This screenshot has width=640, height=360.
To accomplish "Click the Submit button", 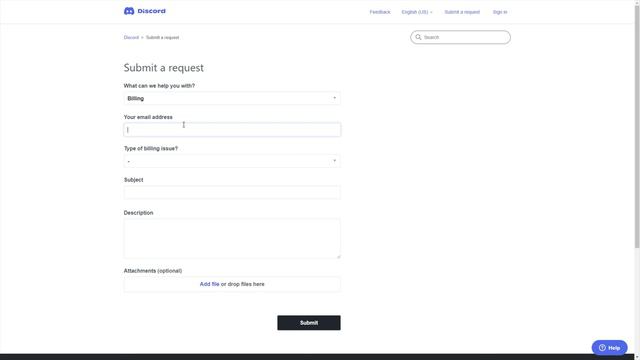I will point(309,323).
